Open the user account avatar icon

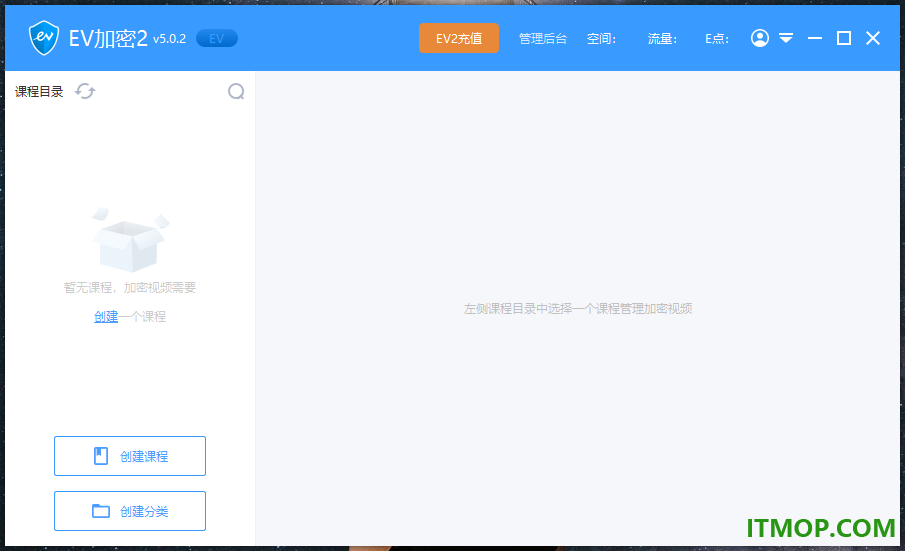(760, 38)
